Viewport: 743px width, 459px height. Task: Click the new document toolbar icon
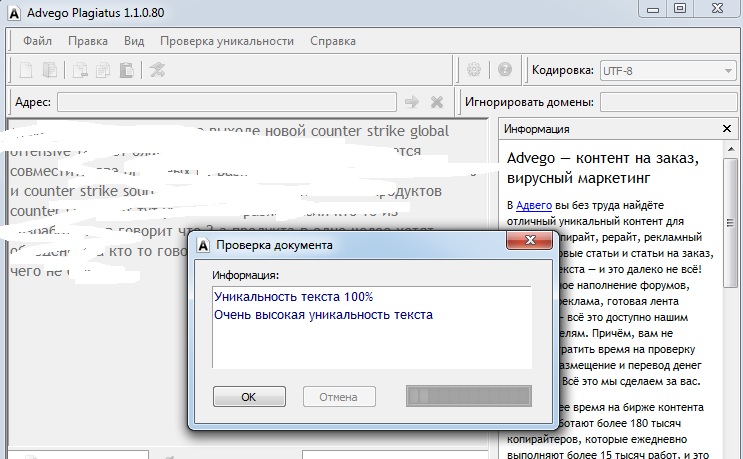click(x=26, y=70)
